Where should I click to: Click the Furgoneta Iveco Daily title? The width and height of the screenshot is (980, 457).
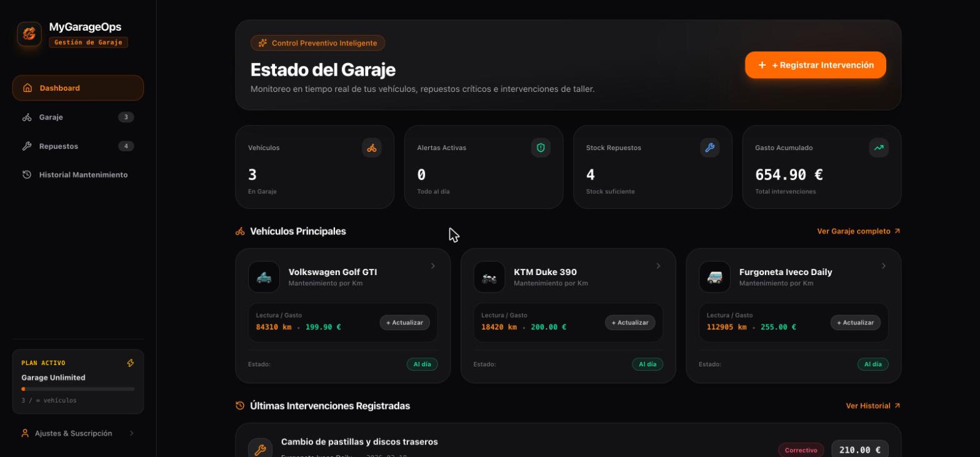point(786,272)
